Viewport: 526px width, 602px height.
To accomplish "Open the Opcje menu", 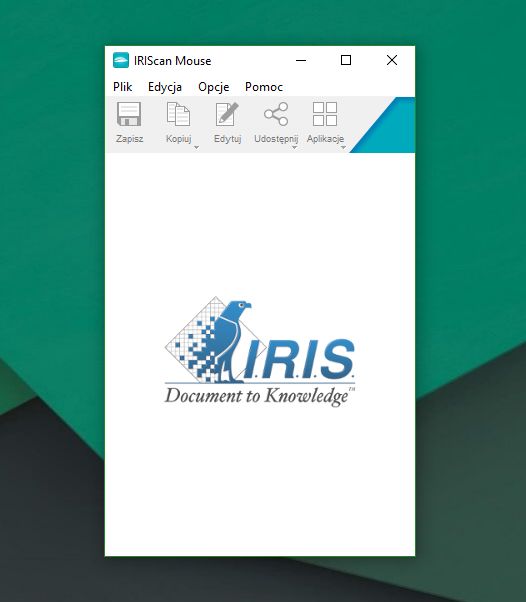I will (213, 87).
